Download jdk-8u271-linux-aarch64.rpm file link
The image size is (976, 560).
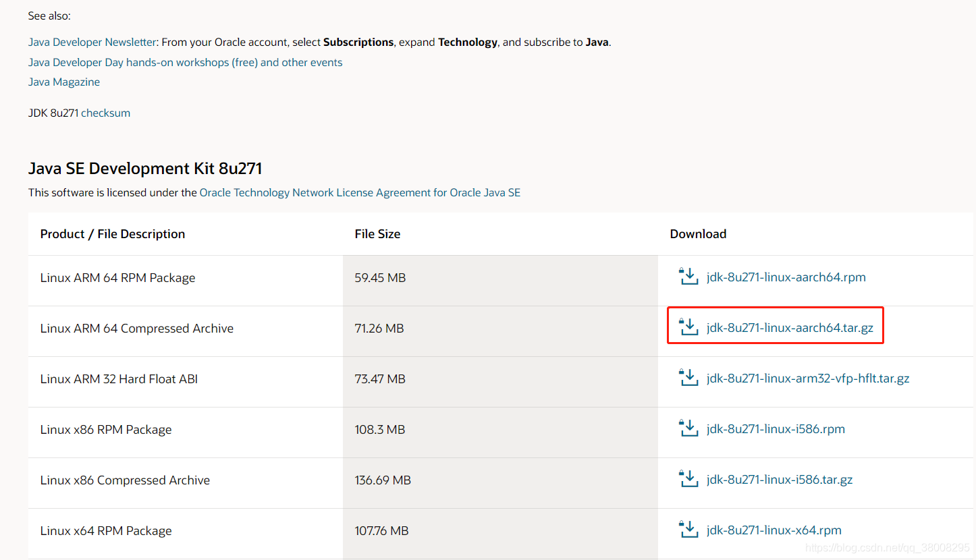click(786, 277)
